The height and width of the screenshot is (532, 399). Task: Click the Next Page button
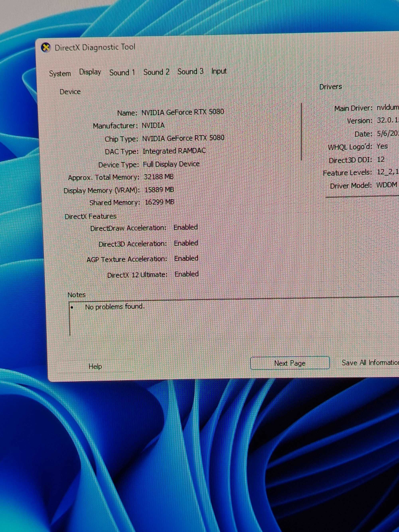tap(290, 363)
